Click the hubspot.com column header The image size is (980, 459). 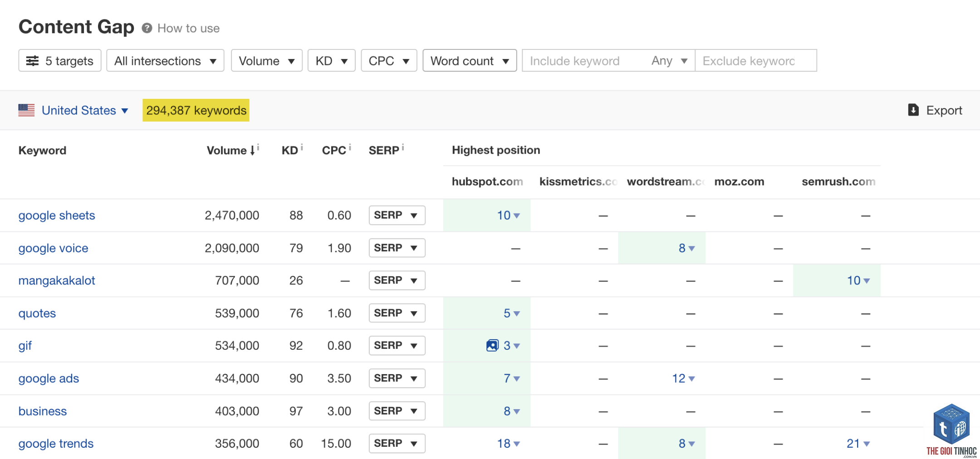(487, 181)
